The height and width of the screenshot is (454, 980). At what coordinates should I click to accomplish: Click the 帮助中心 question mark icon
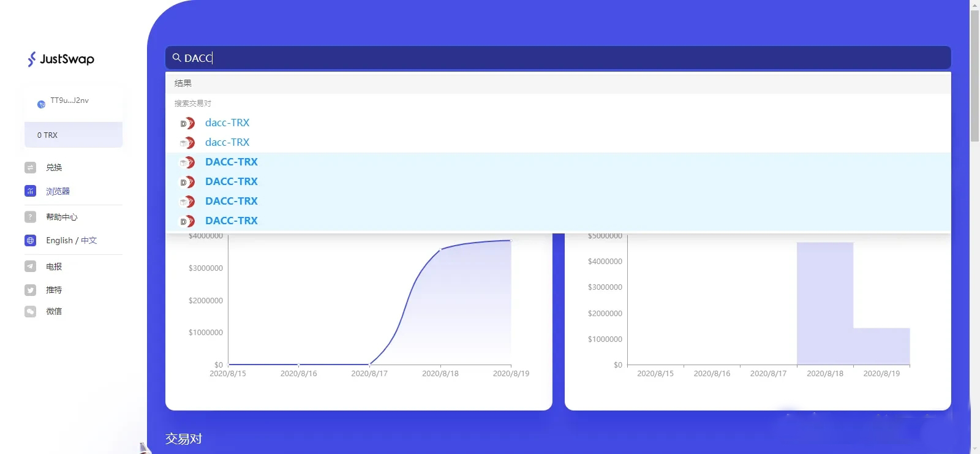point(30,217)
